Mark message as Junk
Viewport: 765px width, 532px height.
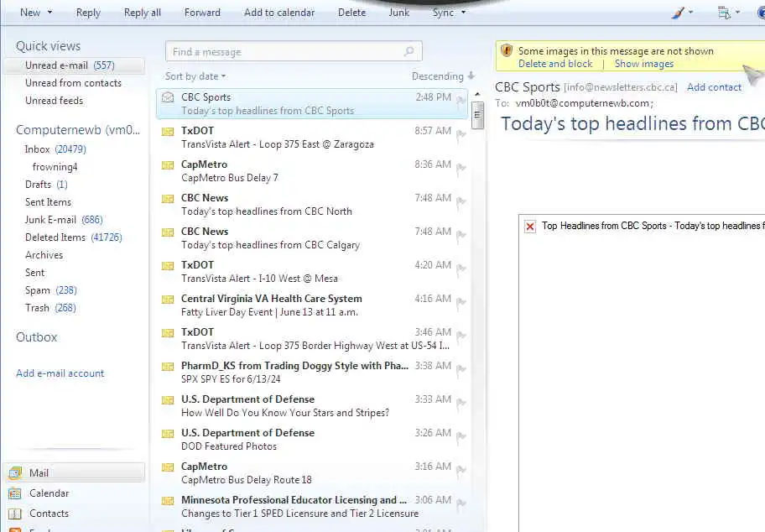coord(398,13)
